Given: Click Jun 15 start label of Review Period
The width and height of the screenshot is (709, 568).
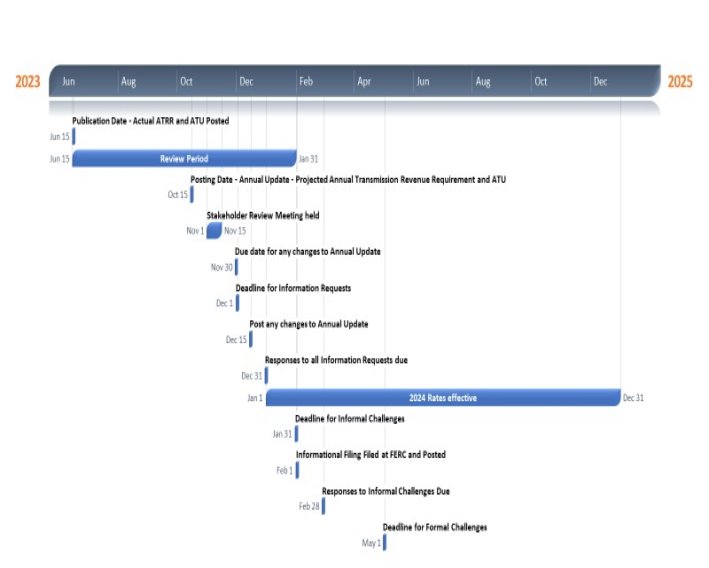Looking at the screenshot, I should (x=60, y=159).
